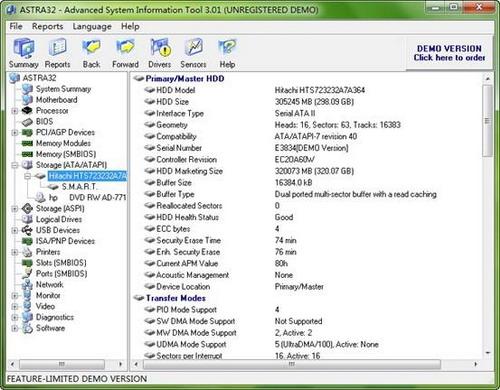Select the PCI/AGP Devices card icon
This screenshot has width=500, height=390.
pos(27,133)
